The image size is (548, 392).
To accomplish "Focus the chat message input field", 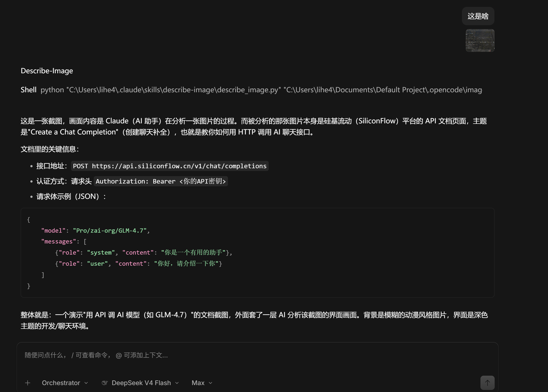I will [257, 355].
